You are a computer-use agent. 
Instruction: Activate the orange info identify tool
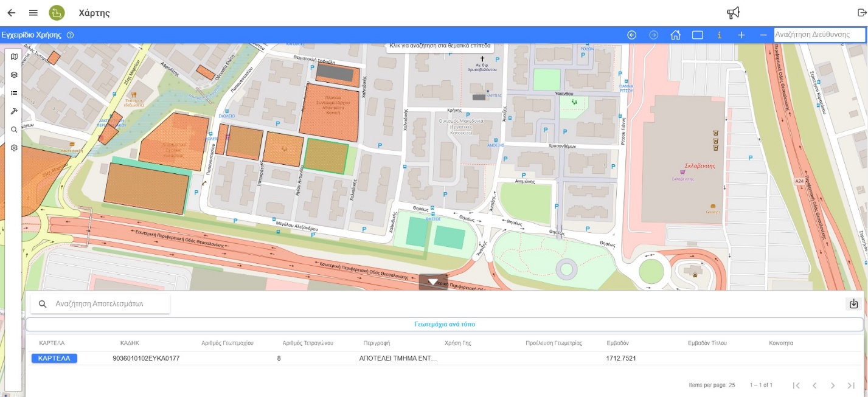720,35
